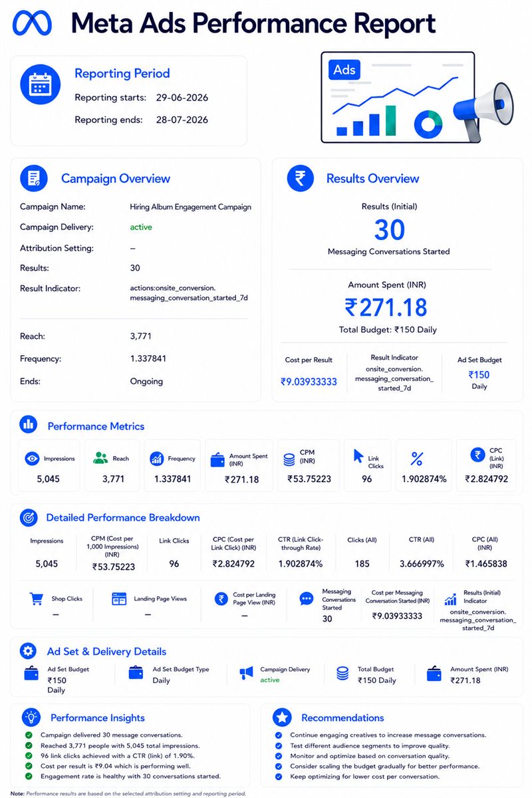Open the Ads chart illustration
Screen dimensions: 532x798
398,98
